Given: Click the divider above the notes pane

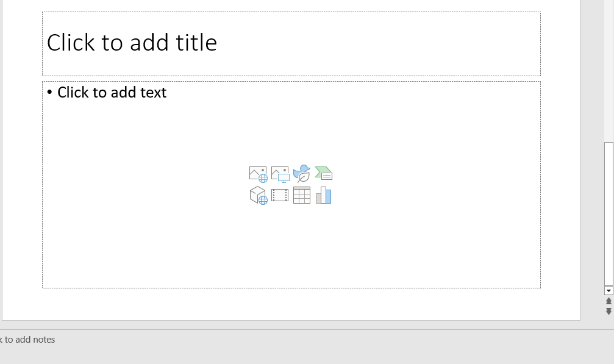Looking at the screenshot, I should point(305,330).
